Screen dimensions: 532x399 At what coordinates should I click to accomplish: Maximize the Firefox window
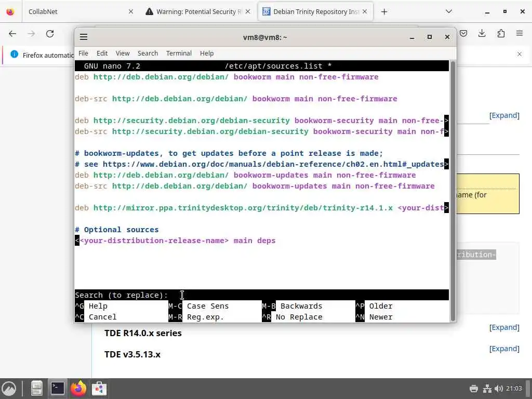click(505, 11)
